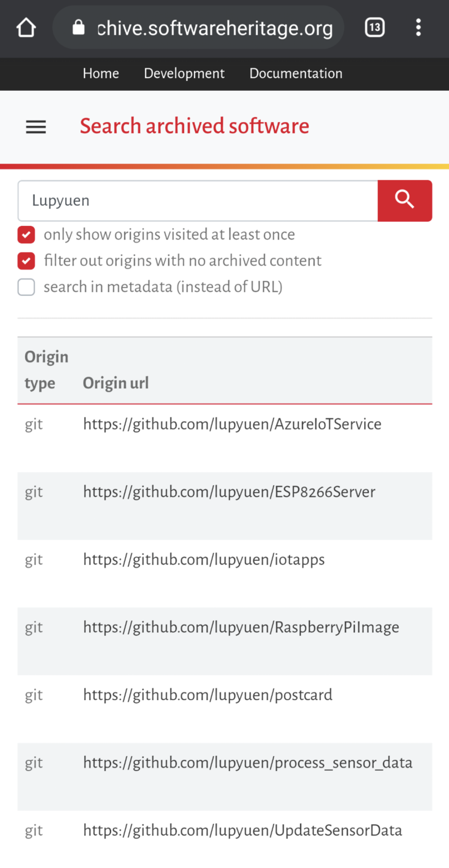Screen dimensions: 449x868
Task: Enable search in metadata checkbox
Action: (26, 287)
